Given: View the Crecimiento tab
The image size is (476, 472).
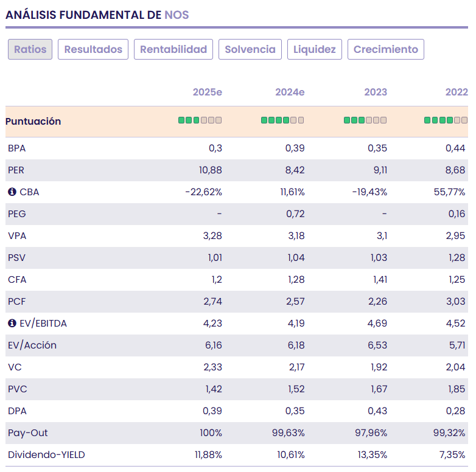Looking at the screenshot, I should coord(386,49).
